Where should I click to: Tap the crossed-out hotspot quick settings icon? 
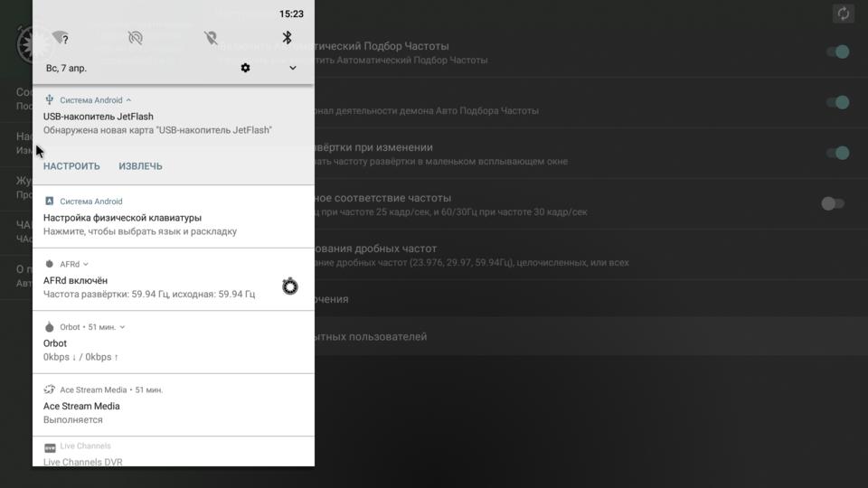click(x=136, y=38)
